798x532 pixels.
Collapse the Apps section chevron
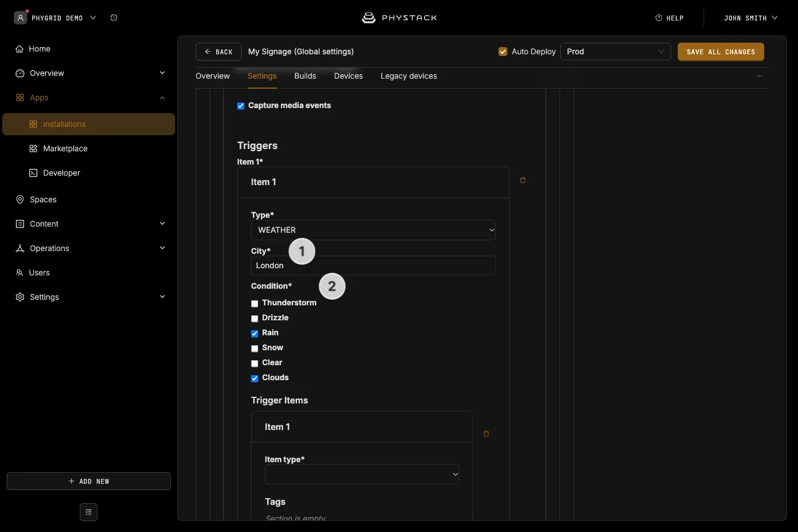[x=162, y=98]
